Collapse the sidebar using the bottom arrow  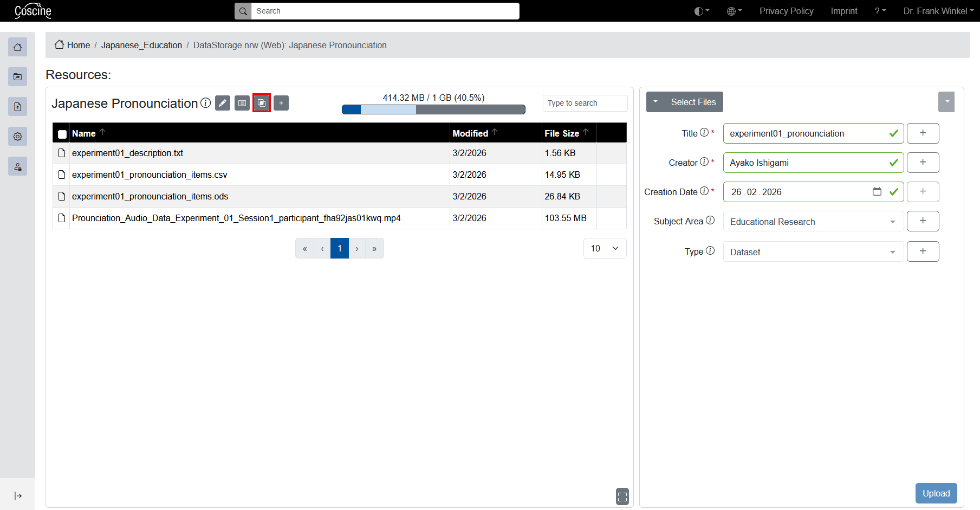coord(18,496)
